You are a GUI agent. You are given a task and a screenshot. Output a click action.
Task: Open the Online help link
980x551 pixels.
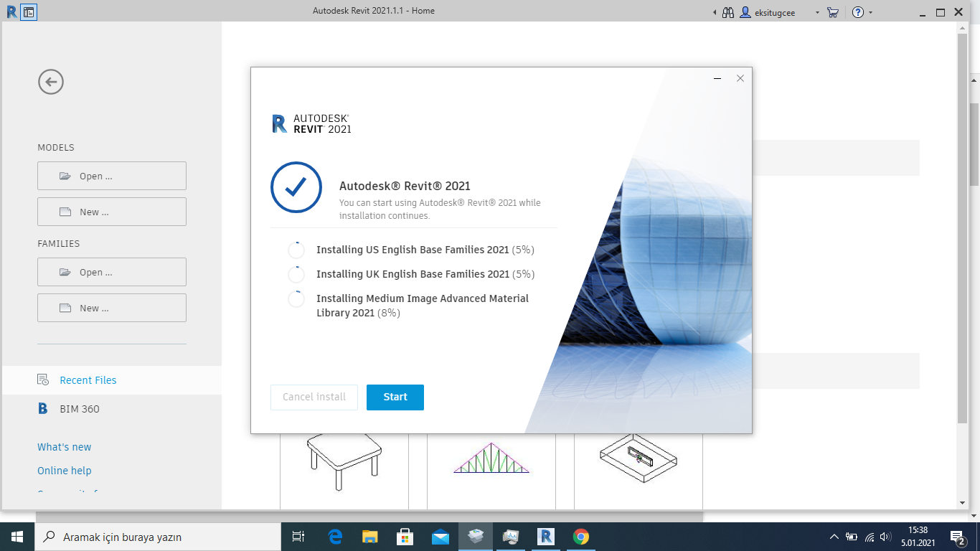click(65, 471)
